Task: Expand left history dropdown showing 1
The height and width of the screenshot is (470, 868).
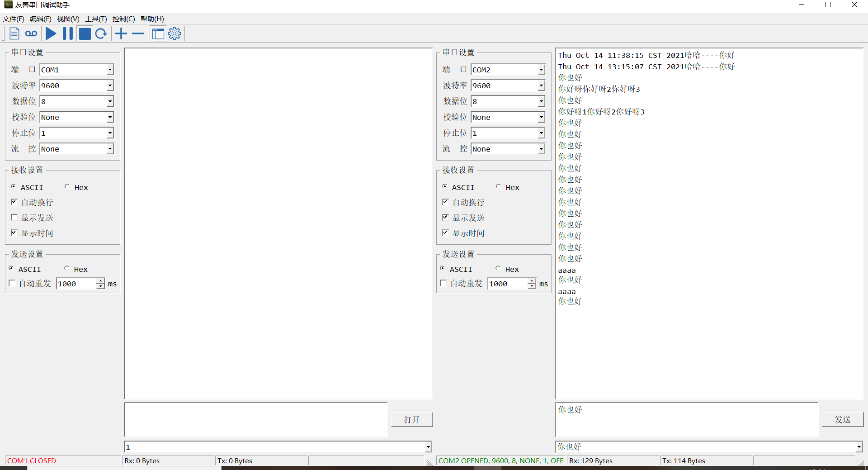Action: [428, 447]
